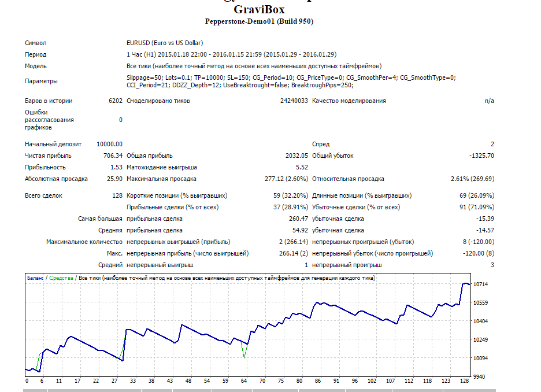Click the bars in history value 6202
541x392 pixels.
(x=115, y=101)
